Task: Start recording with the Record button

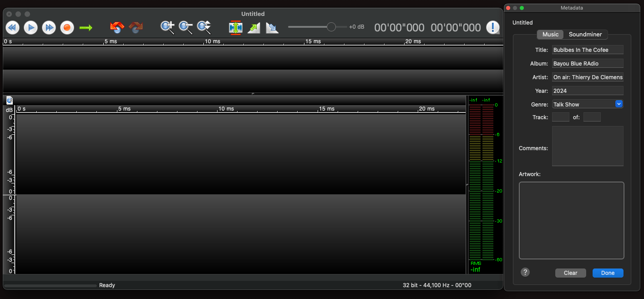Action: 67,28
